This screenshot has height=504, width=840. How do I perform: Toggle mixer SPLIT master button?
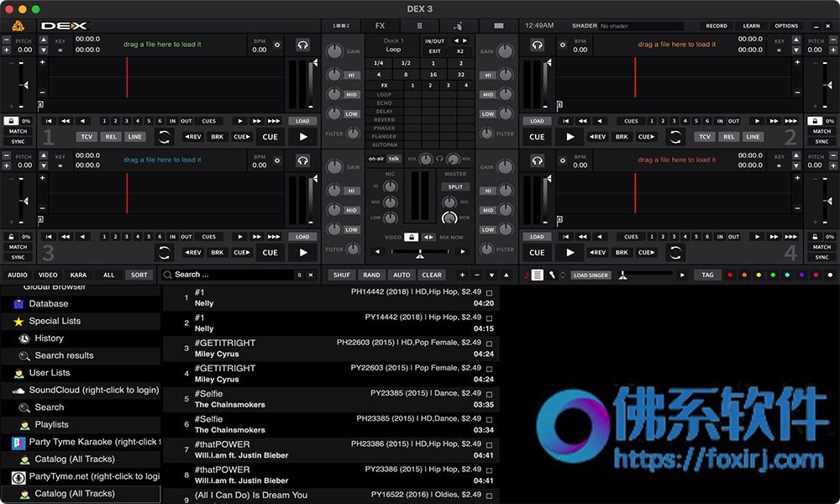455,187
